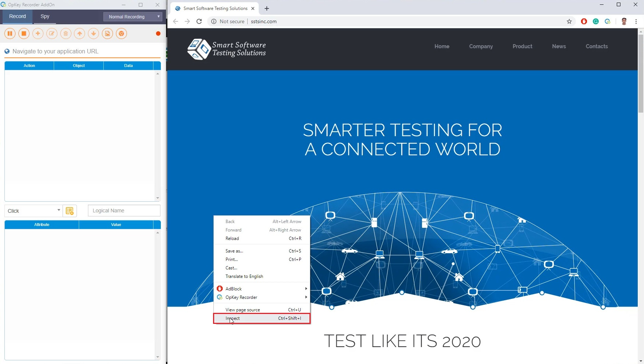Screen dimensions: 644x364
Task: Click the Attribute column header
Action: pos(42,225)
